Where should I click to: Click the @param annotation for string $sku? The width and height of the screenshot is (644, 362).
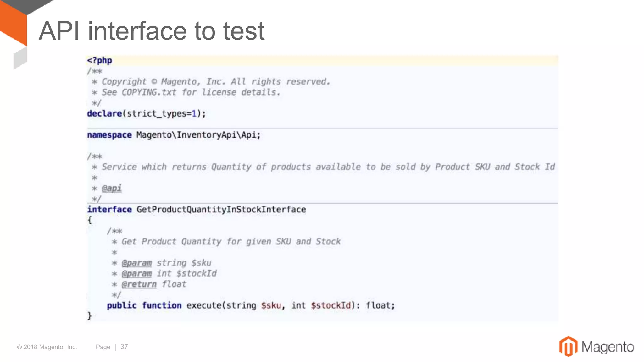[136, 263]
